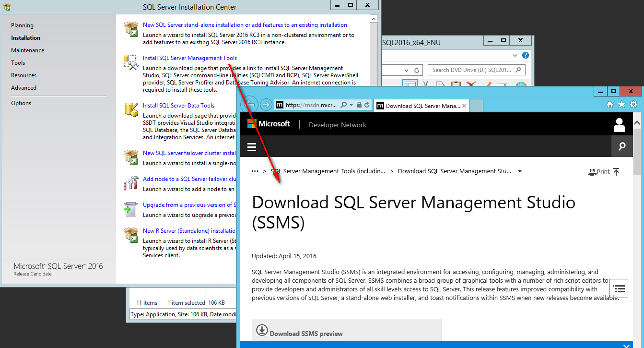
Task: Open New SQL Server failover cluster link
Action: pyautogui.click(x=189, y=153)
